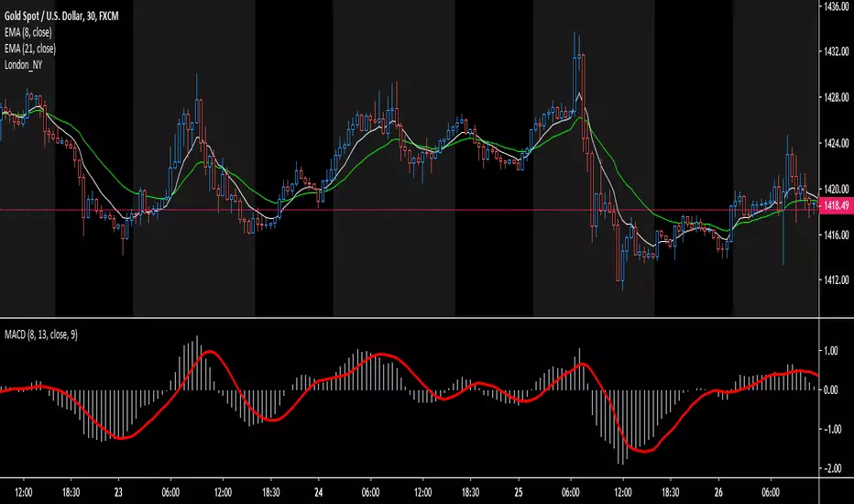Select the EMA (21, close) indicator label
This screenshot has height=504, width=854.
[30, 49]
